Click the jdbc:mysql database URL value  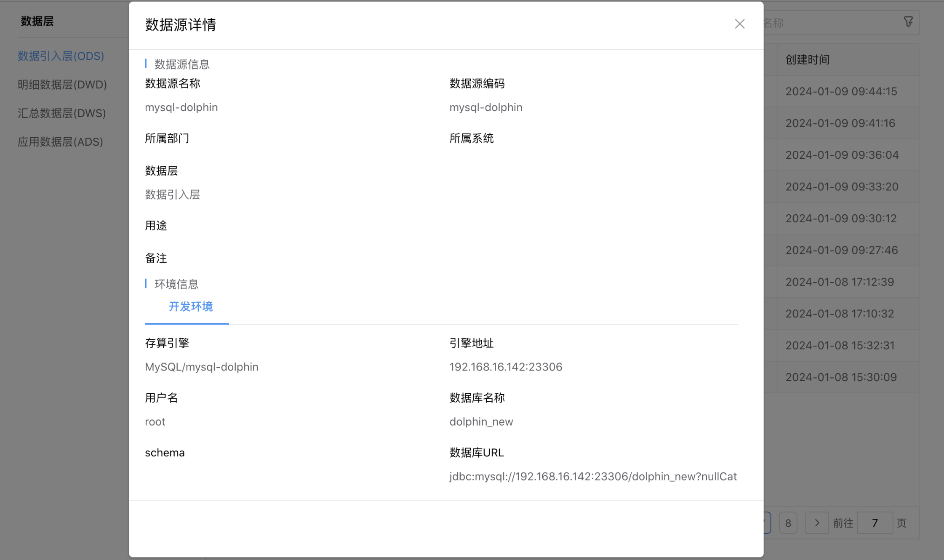(x=593, y=476)
